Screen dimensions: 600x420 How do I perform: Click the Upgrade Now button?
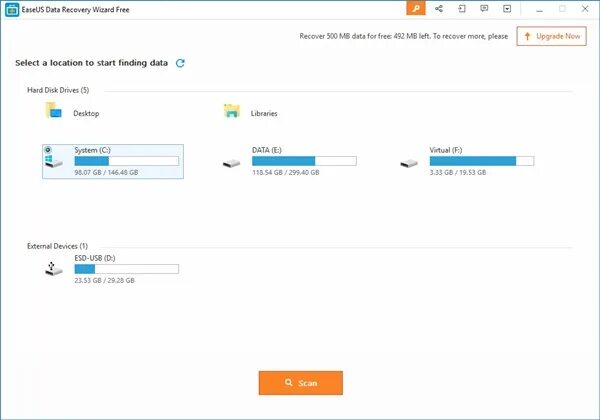pos(551,36)
